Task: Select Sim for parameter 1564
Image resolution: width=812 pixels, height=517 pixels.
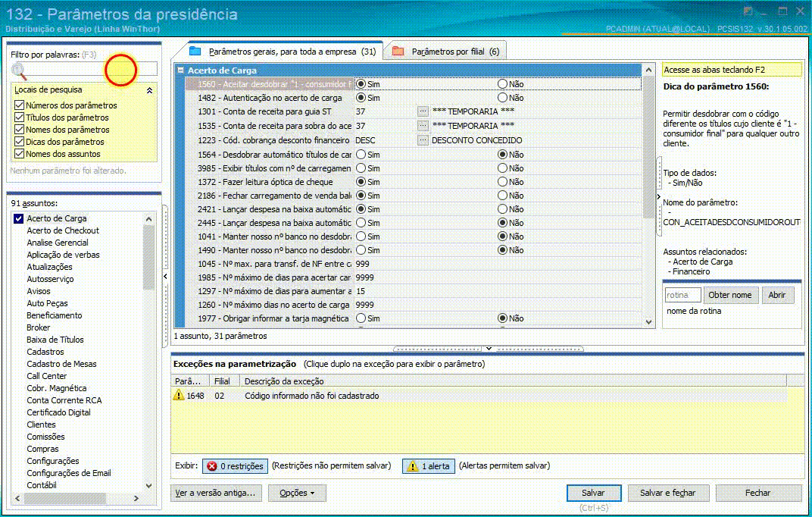Action: pyautogui.click(x=361, y=155)
